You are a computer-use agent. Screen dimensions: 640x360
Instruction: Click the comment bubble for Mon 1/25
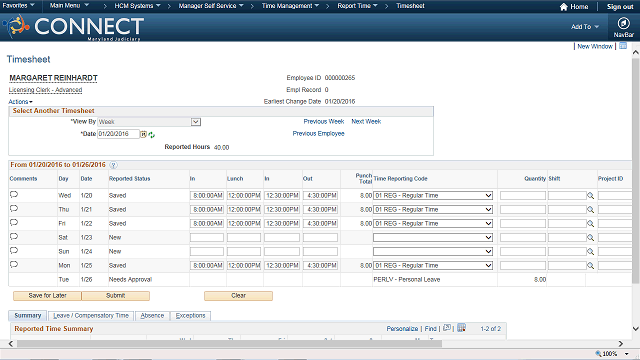tap(14, 264)
